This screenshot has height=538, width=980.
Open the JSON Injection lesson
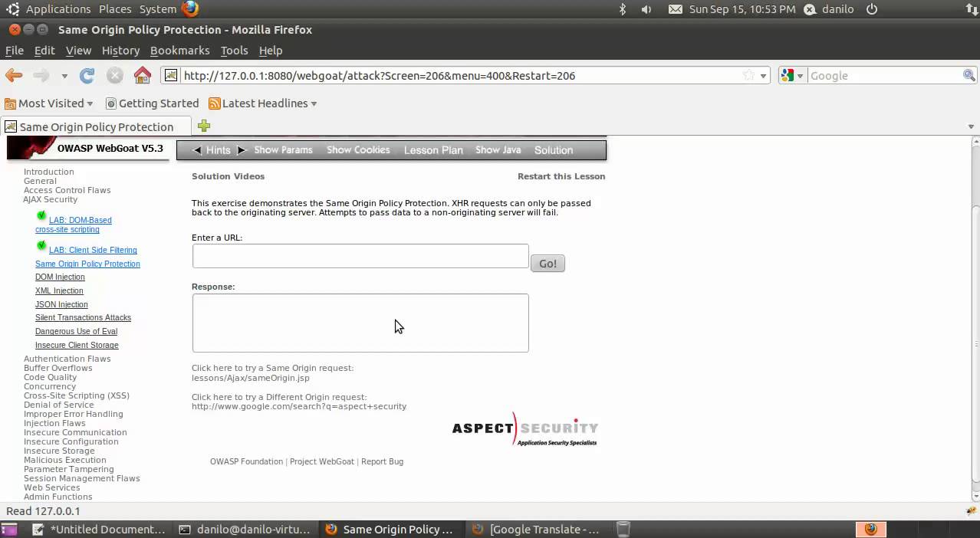point(61,304)
